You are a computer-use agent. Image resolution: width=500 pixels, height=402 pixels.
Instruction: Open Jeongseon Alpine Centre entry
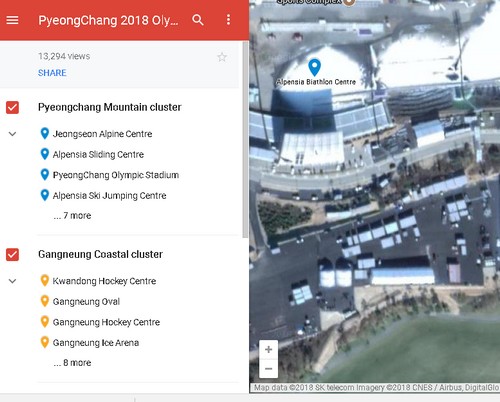pyautogui.click(x=102, y=134)
